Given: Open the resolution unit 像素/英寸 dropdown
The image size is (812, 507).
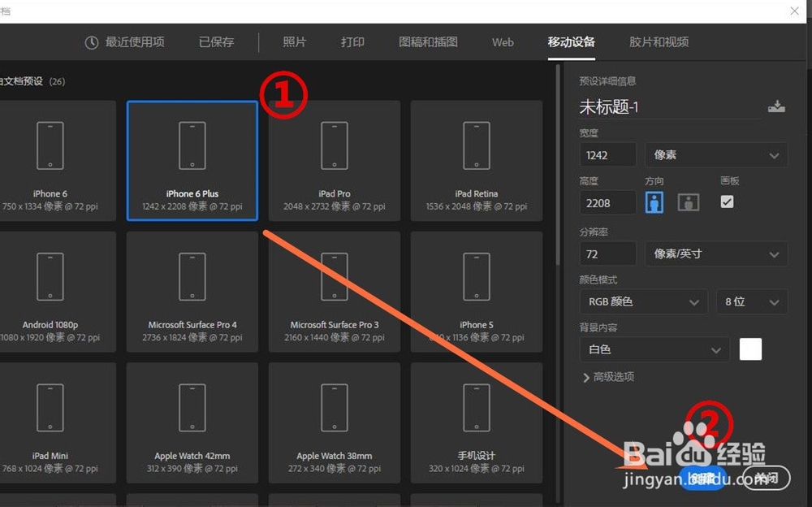Looking at the screenshot, I should 716,254.
